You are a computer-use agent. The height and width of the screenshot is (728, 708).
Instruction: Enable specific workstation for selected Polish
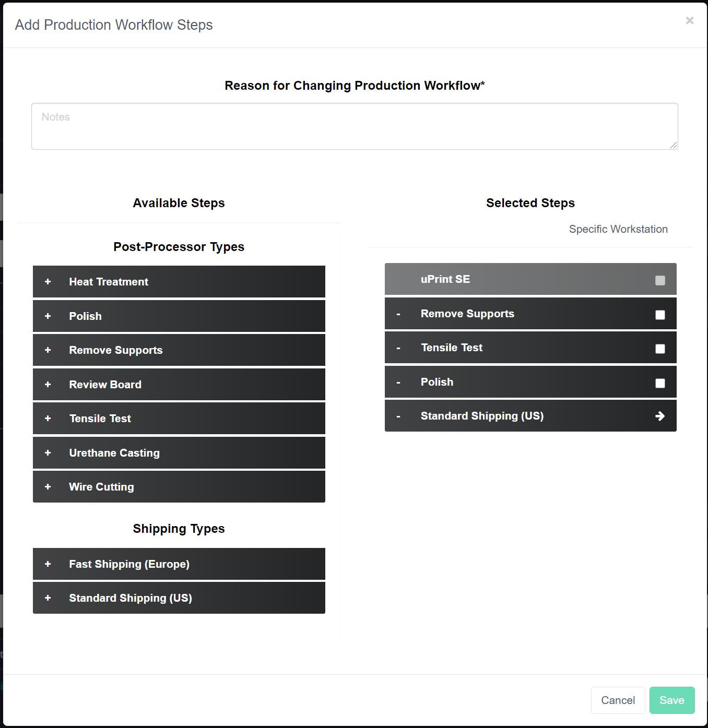click(x=660, y=383)
